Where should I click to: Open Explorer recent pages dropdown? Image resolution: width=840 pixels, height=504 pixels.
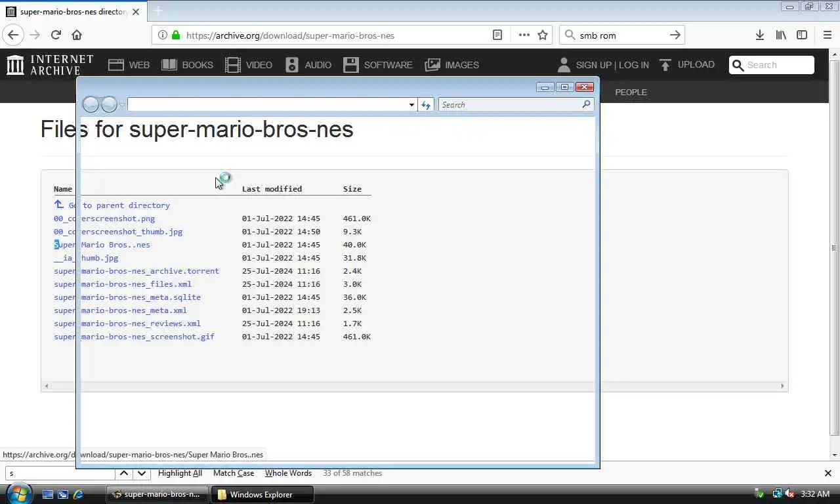pyautogui.click(x=122, y=105)
